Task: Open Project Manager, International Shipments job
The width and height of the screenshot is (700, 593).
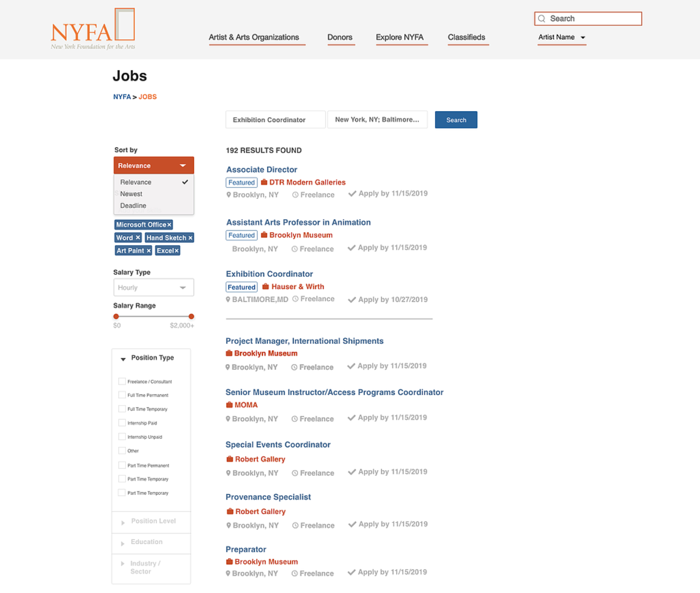Action: pyautogui.click(x=304, y=341)
